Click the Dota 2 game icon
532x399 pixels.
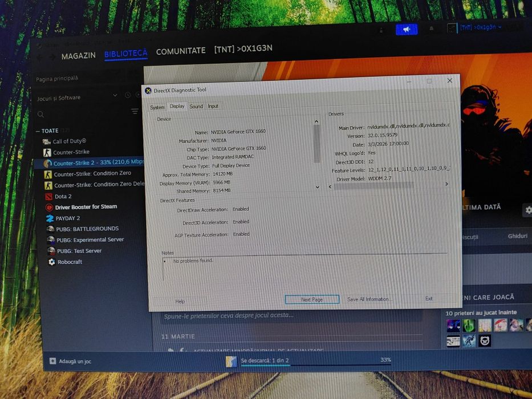pos(48,197)
